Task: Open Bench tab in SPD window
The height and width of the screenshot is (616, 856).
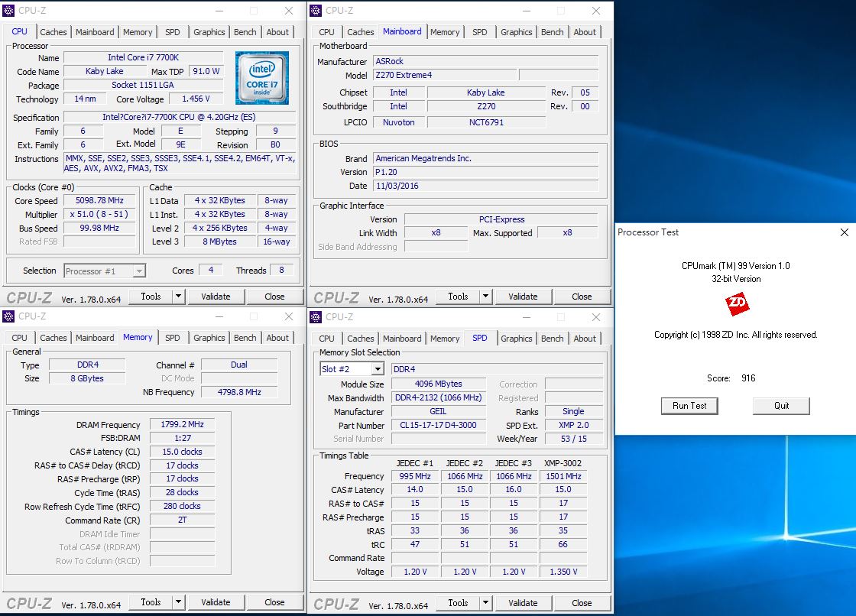Action: tap(553, 339)
